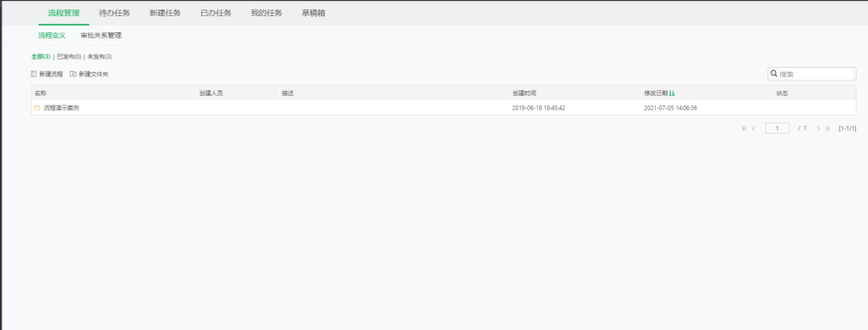Jump to last page in pagination
The image size is (868, 330).
[x=827, y=129]
